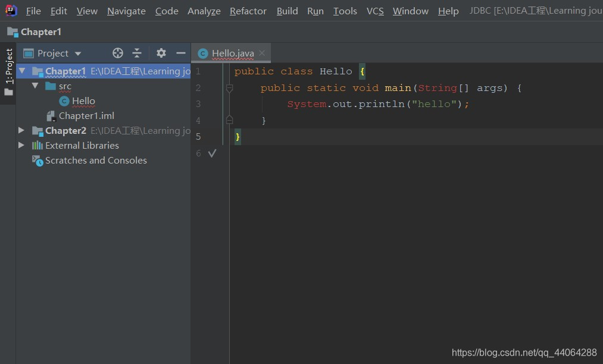603x364 pixels.
Task: Click 'System' in the println line
Action: 307,104
